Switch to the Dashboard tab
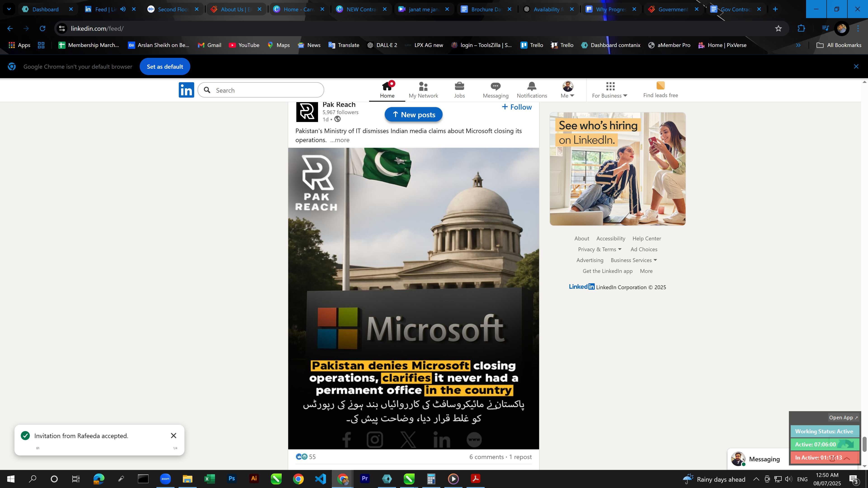The width and height of the screenshot is (868, 488). (45, 9)
